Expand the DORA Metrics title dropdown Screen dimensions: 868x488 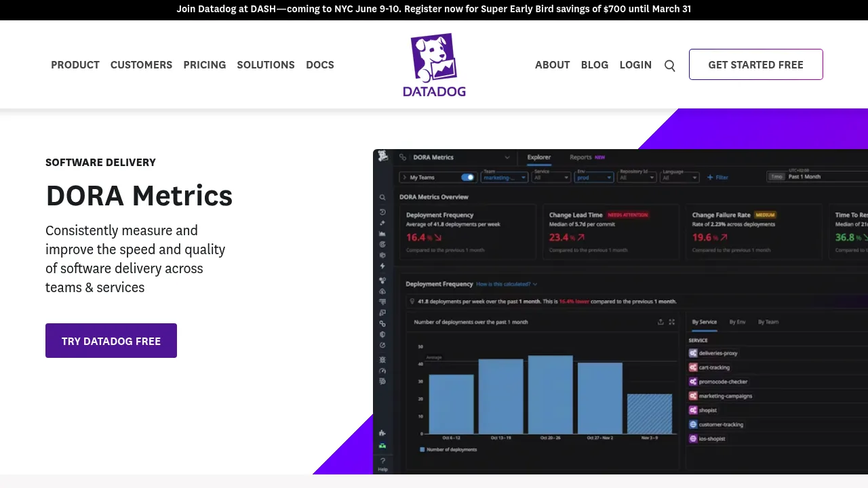pos(507,157)
